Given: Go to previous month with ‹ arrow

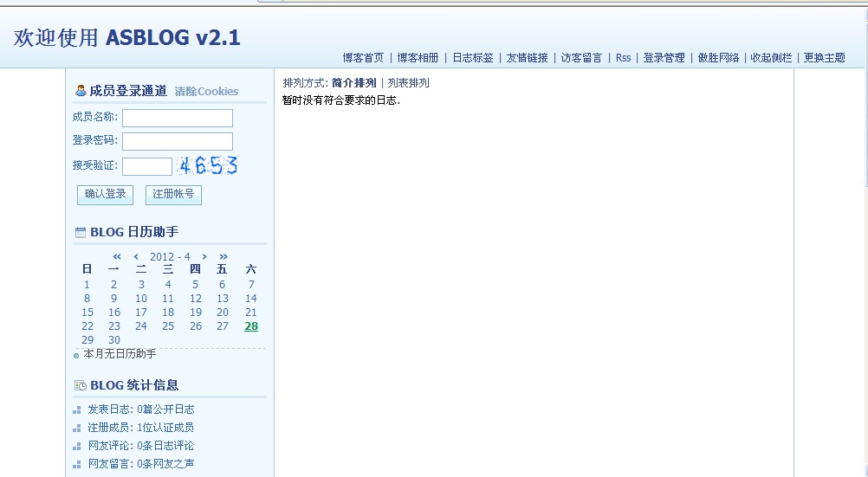Looking at the screenshot, I should pos(136,257).
